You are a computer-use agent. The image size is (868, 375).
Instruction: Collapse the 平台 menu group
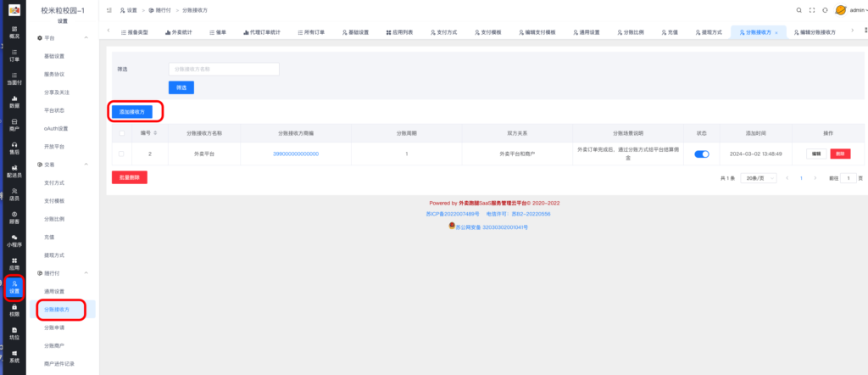click(86, 37)
